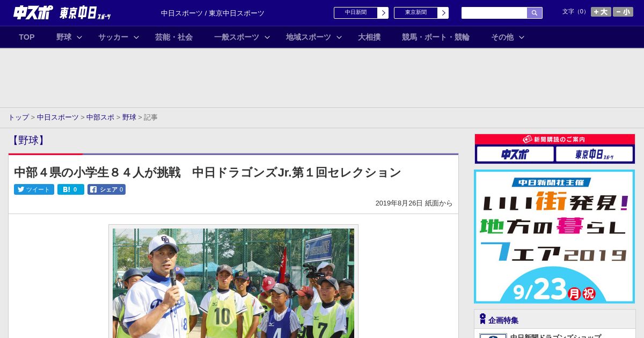This screenshot has height=338, width=644.
Task: Click the 東京中日スポーツ logo in header
Action: tap(85, 13)
